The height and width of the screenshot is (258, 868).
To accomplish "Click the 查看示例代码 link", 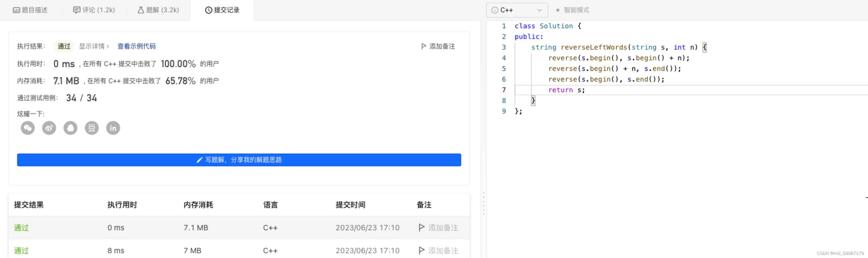I will point(136,46).
